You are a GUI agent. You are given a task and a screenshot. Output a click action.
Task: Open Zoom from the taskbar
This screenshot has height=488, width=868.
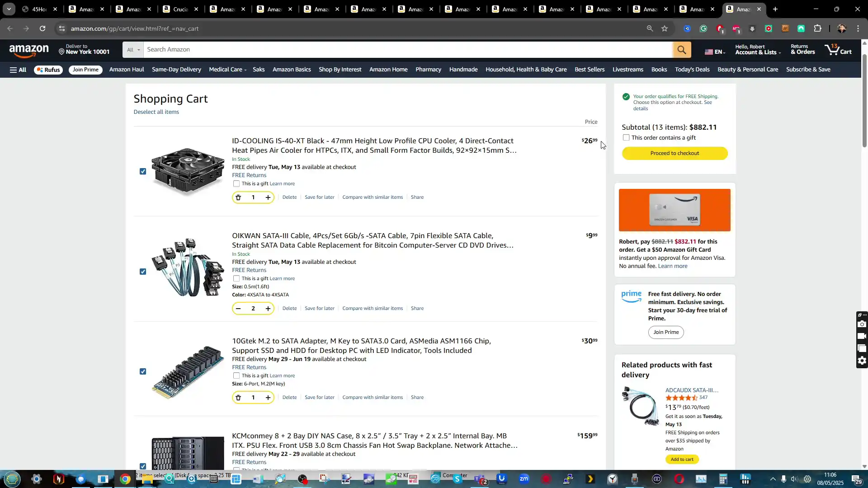[524, 479]
